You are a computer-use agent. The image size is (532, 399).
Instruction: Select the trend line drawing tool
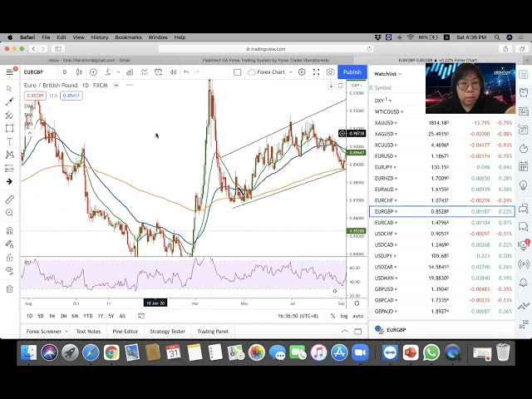tap(9, 101)
